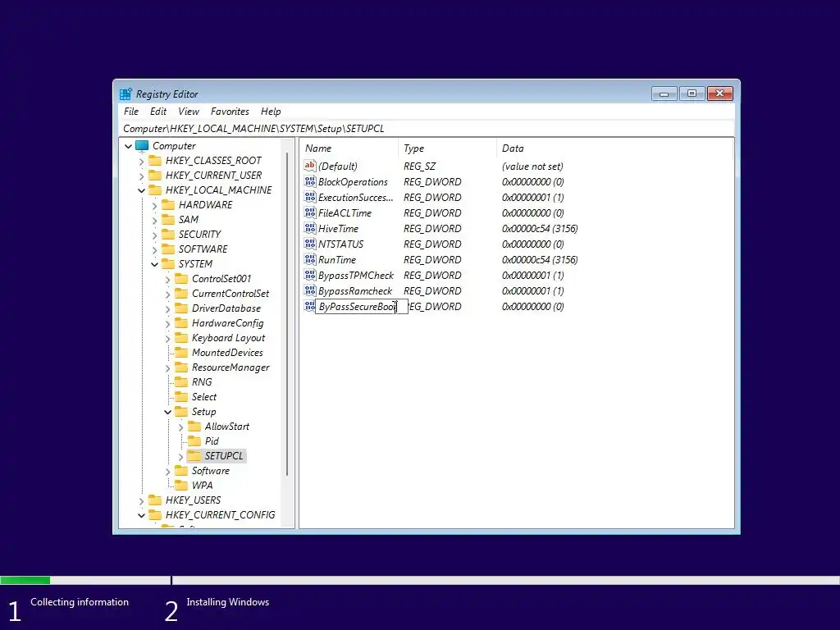Click the BlockOperations DWORD icon
The height and width of the screenshot is (630, 840).
(309, 181)
